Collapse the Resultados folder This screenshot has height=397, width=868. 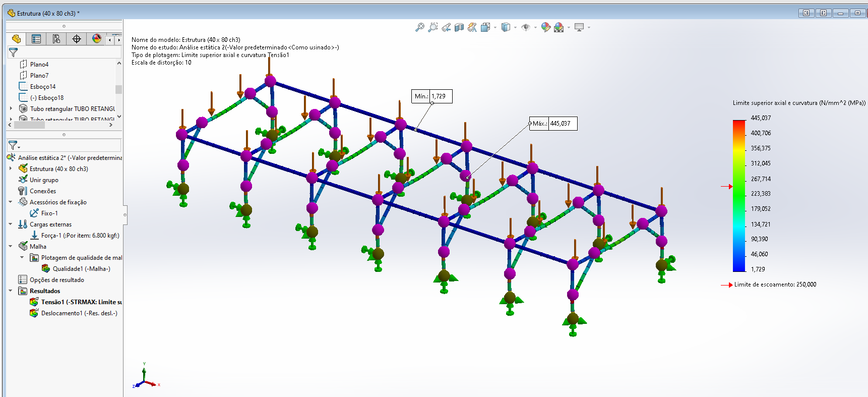[11, 291]
